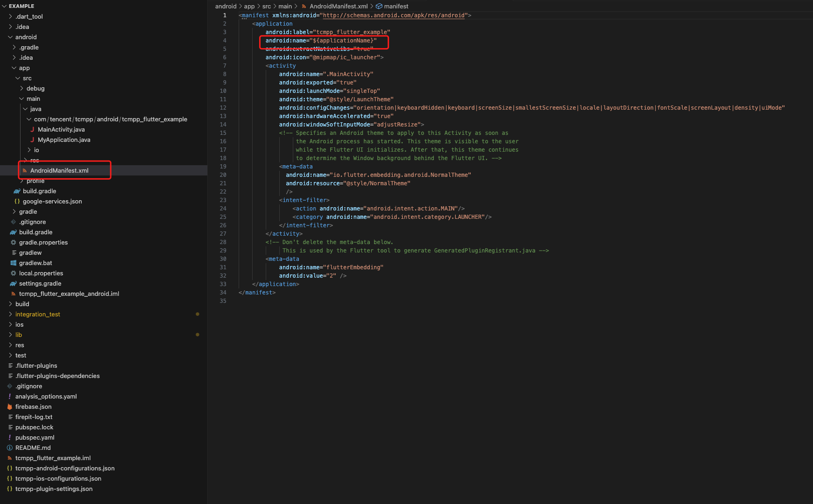Viewport: 813px width, 504px height.
Task: Expand the io folder
Action: tap(29, 150)
